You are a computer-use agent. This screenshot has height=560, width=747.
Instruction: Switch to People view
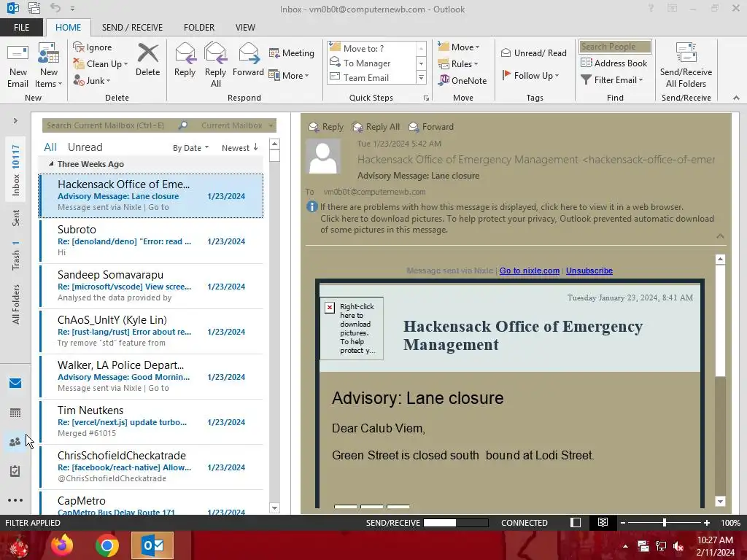(x=15, y=442)
